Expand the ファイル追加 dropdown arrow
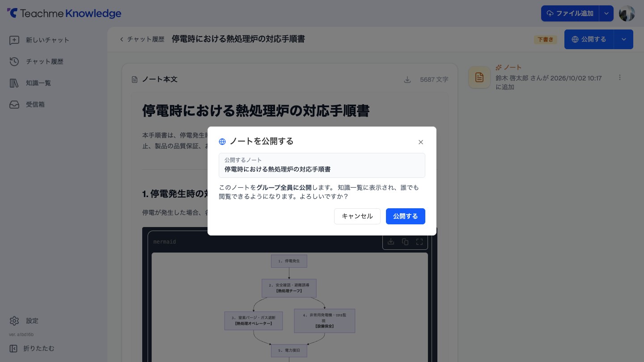This screenshot has height=362, width=644. point(606,13)
